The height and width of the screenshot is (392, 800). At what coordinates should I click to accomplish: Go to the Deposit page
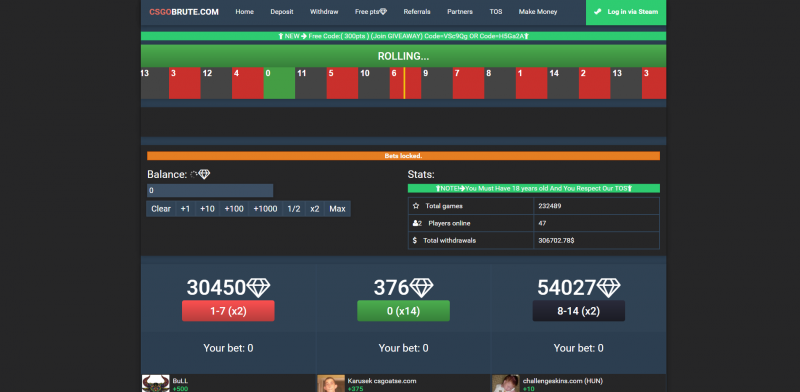(282, 12)
